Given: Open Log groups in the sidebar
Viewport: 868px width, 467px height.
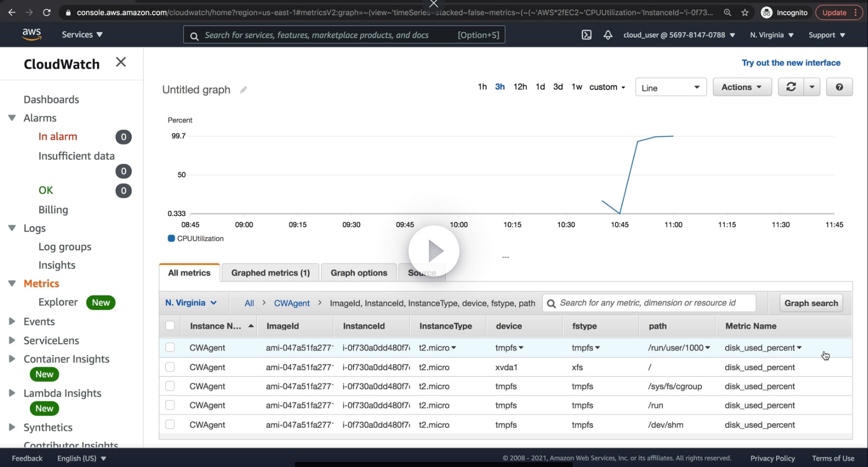Looking at the screenshot, I should [65, 247].
